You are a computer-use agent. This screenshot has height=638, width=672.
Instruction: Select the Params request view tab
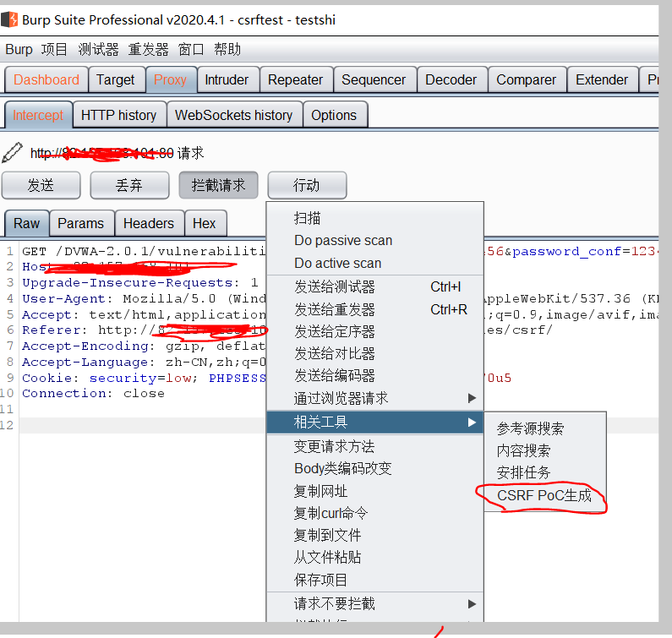coord(81,223)
